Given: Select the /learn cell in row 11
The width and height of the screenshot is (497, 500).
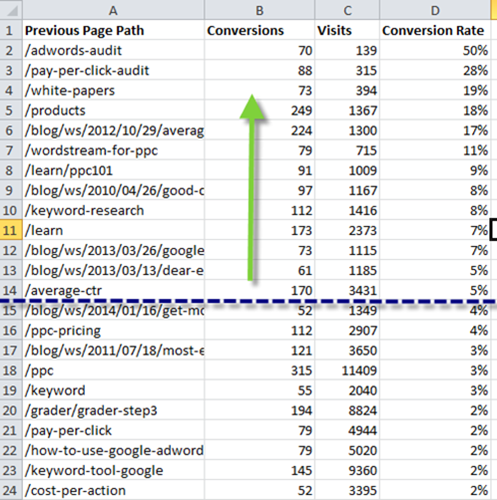Looking at the screenshot, I should point(113,230).
